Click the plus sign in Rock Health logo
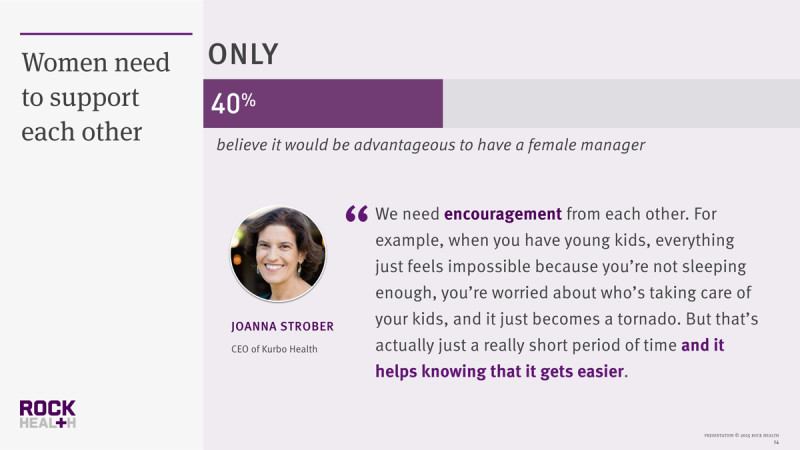Screen dimensions: 800x450 click(x=61, y=423)
